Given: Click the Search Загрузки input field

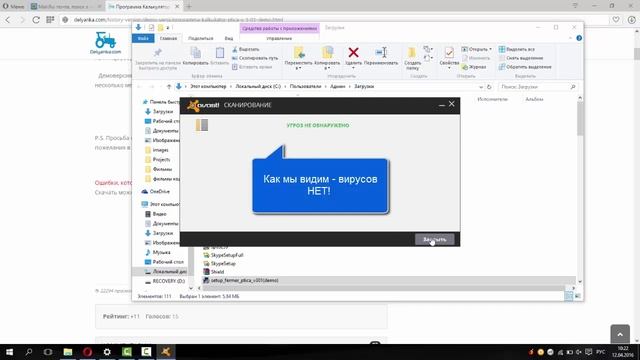Looking at the screenshot, I should (x=538, y=87).
